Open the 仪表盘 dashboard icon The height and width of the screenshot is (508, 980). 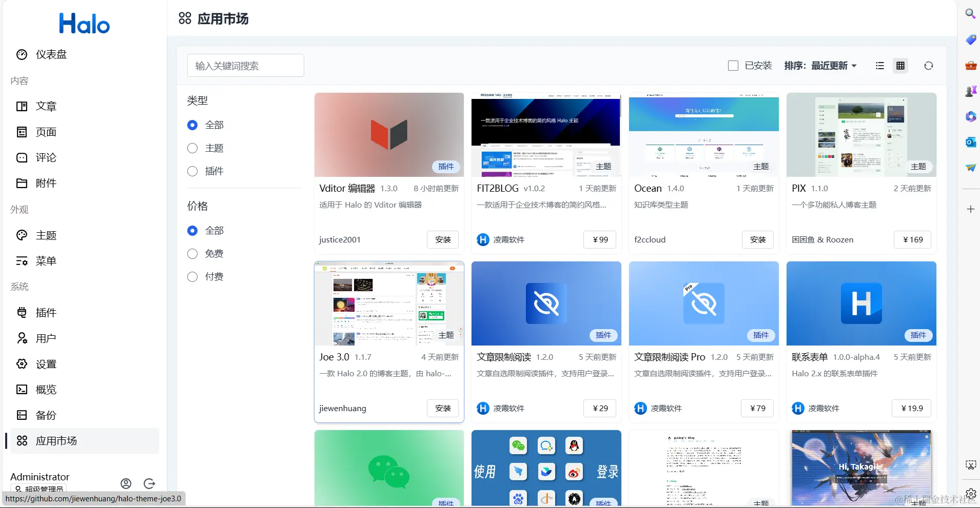click(22, 55)
